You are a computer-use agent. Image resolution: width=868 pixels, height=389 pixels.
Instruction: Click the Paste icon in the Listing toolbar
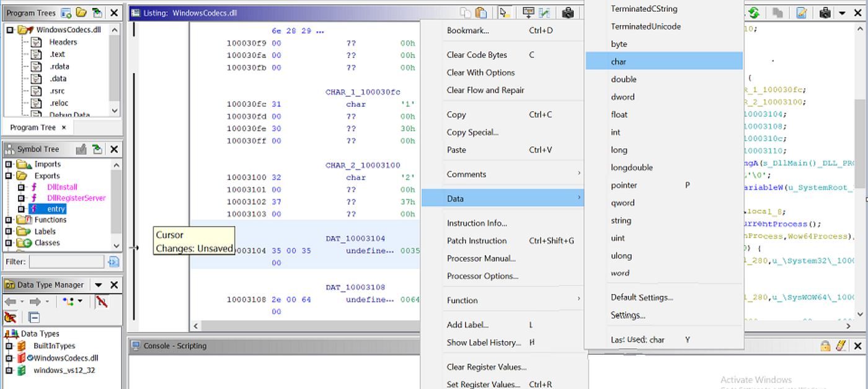(480, 12)
